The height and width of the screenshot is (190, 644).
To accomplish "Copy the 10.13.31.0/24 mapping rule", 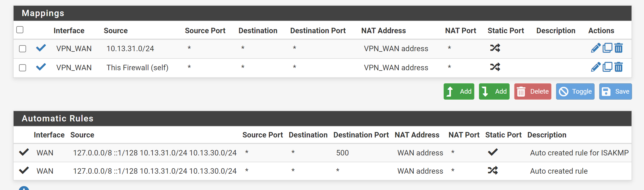I will click(607, 48).
